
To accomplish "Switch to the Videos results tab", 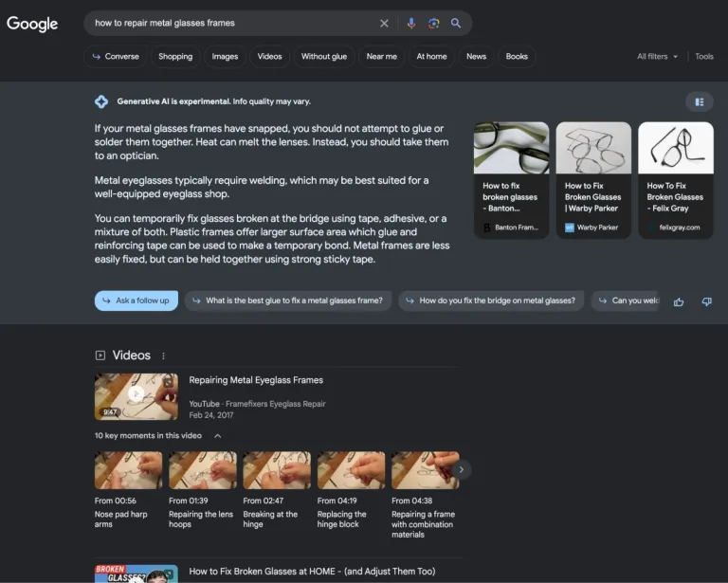I will click(x=269, y=56).
